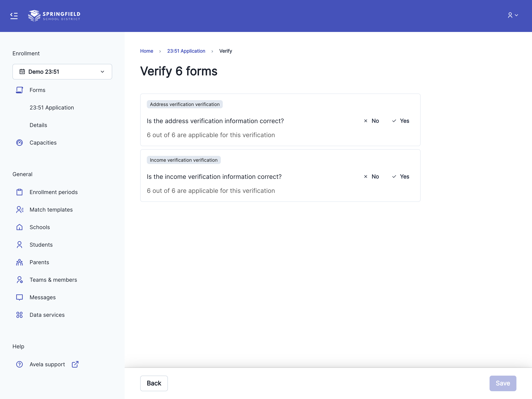Select Yes for income verification
The image size is (532, 399).
[x=401, y=177]
